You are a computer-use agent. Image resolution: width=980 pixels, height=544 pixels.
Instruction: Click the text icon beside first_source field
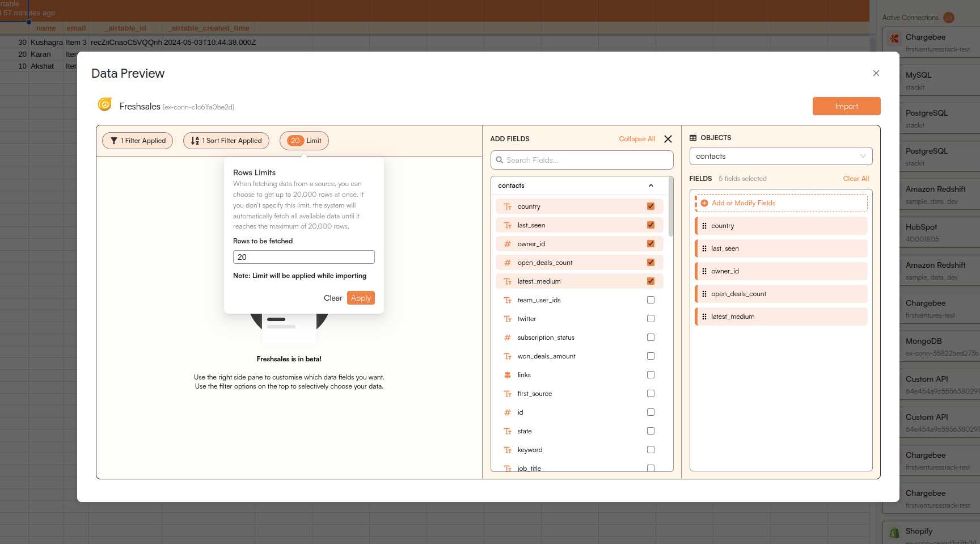click(508, 394)
